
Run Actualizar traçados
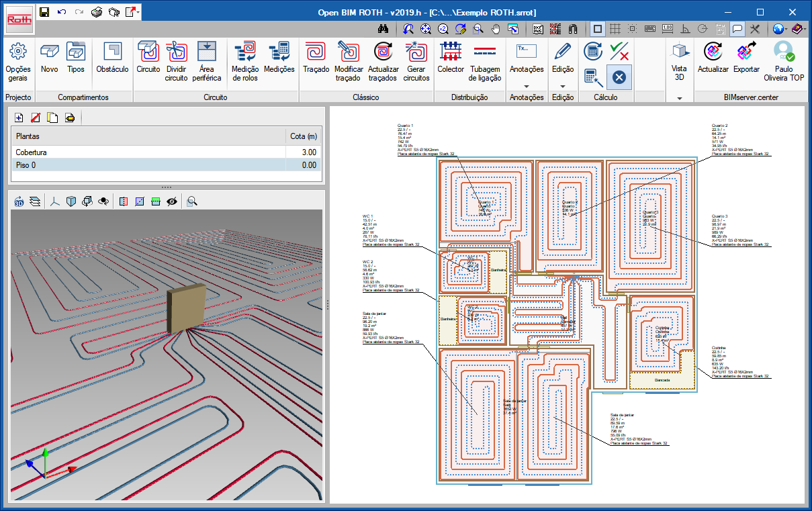[x=384, y=61]
